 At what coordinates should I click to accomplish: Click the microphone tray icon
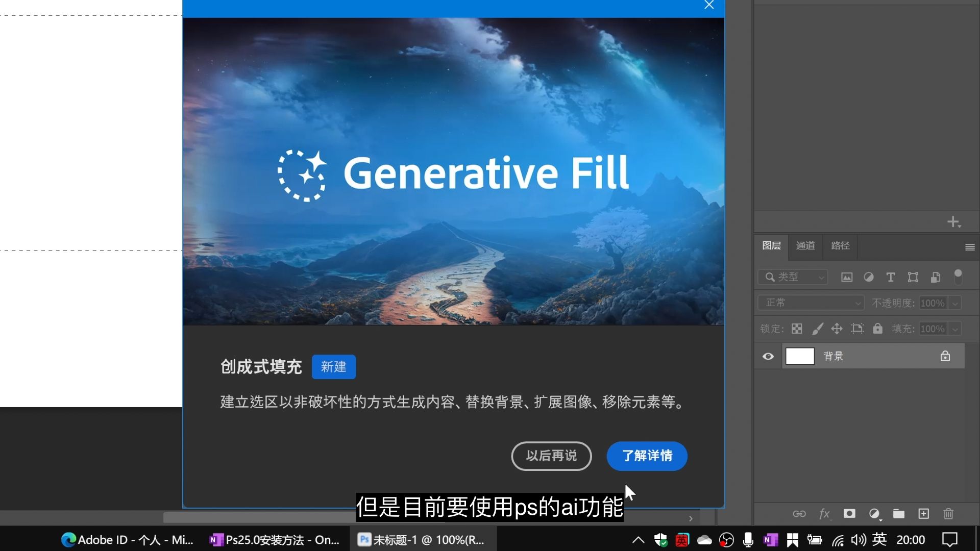(748, 540)
